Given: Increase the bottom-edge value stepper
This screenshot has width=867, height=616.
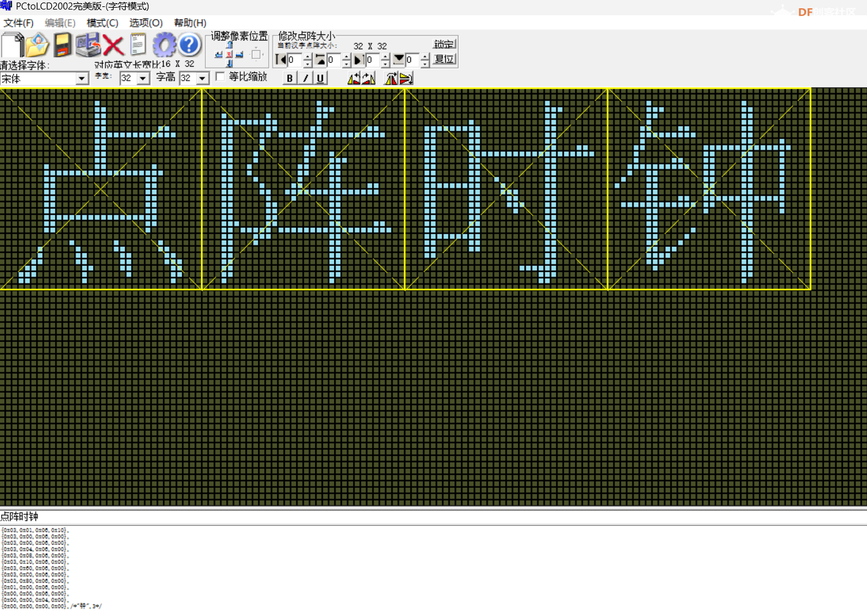Looking at the screenshot, I should tap(425, 56).
